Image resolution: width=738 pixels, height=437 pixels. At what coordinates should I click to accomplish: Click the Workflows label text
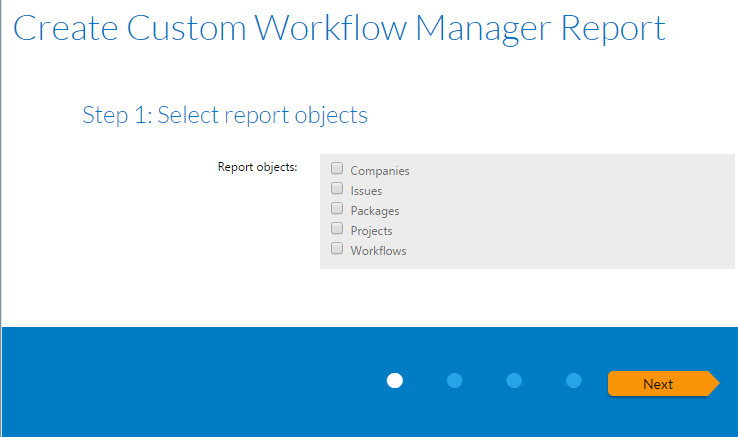coord(378,251)
